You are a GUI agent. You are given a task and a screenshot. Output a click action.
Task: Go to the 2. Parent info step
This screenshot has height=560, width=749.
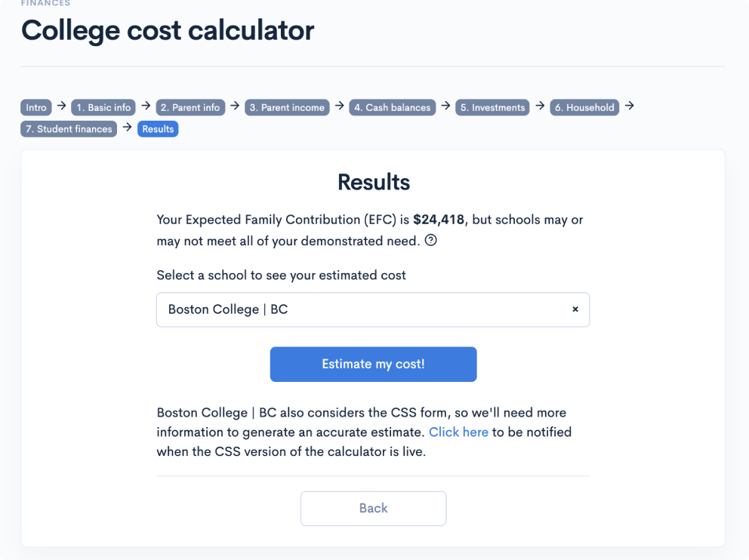coord(190,107)
